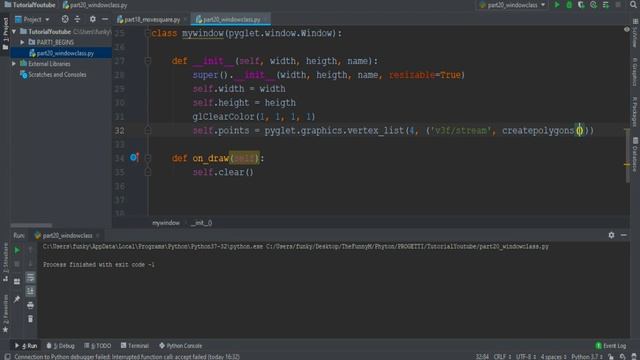
Task: Start debugging with the green bug icon
Action: pos(569,5)
